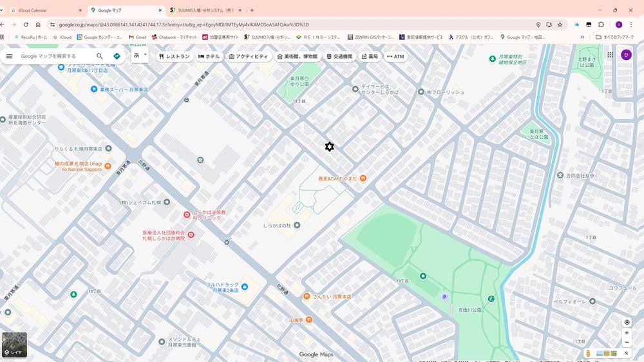Expand the map imagery options chevron
The image size is (644, 362).
pos(626,353)
